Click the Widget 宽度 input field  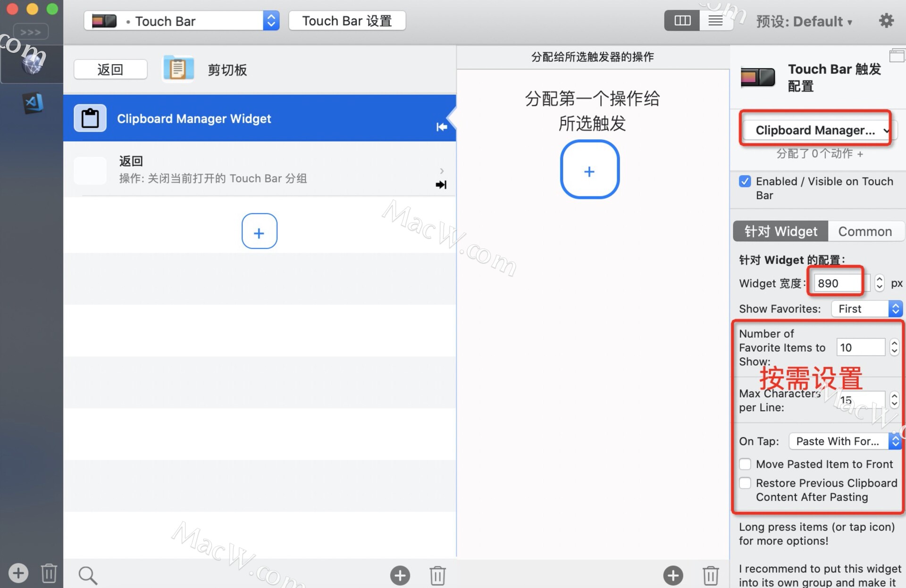[836, 283]
